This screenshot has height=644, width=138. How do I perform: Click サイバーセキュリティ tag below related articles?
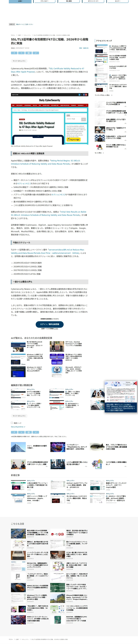pyautogui.click(x=19, y=416)
